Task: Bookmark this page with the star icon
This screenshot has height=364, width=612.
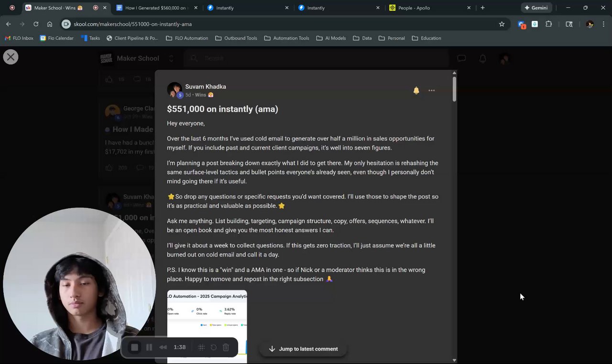Action: pyautogui.click(x=502, y=24)
